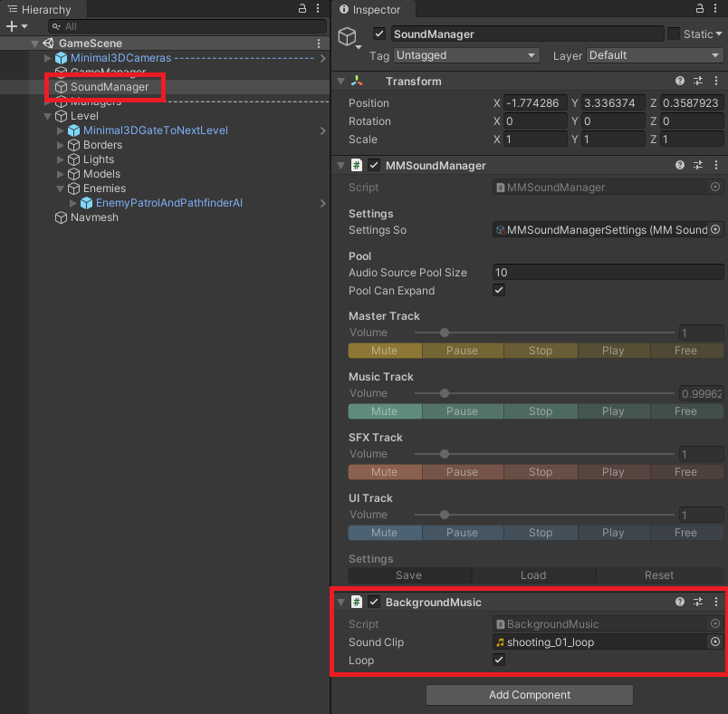Collapse the Level object

click(47, 116)
